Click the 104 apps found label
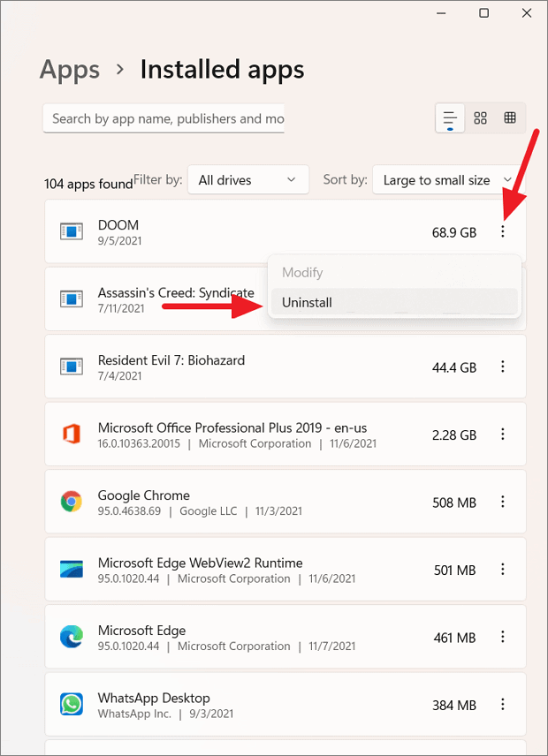 coord(88,184)
